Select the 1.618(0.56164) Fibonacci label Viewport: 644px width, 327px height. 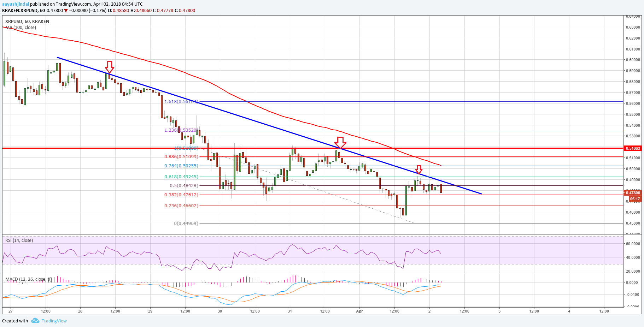[181, 102]
